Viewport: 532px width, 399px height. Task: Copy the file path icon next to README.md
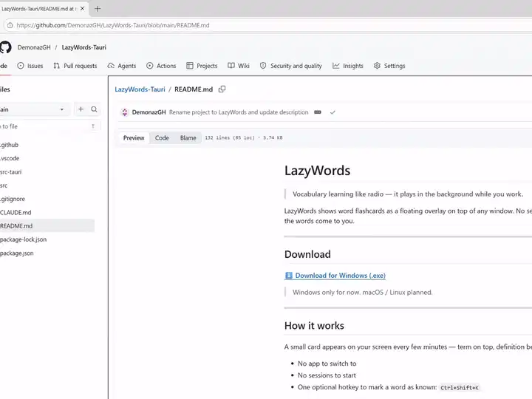[222, 89]
